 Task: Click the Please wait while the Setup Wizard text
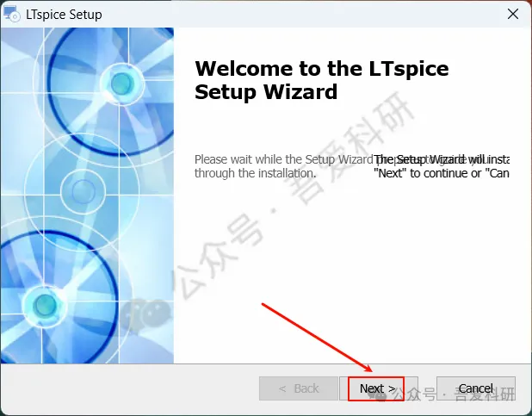pos(283,159)
